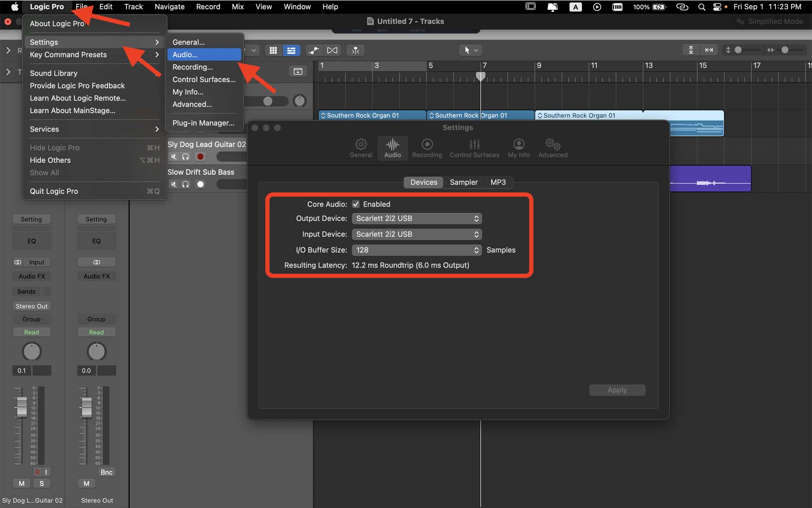The image size is (812, 508).
Task: Solo the Sly Dog Lead Guitar 02 track
Action: (x=185, y=157)
